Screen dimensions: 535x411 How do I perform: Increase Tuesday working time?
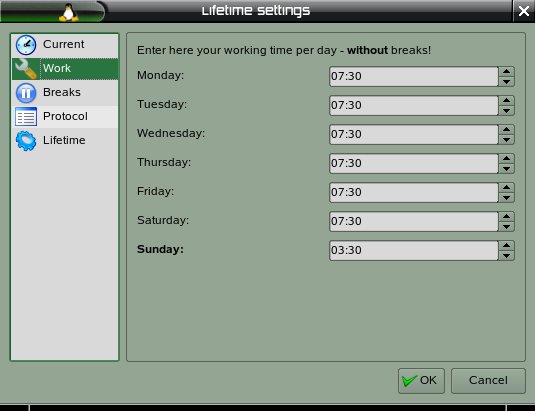(506, 100)
